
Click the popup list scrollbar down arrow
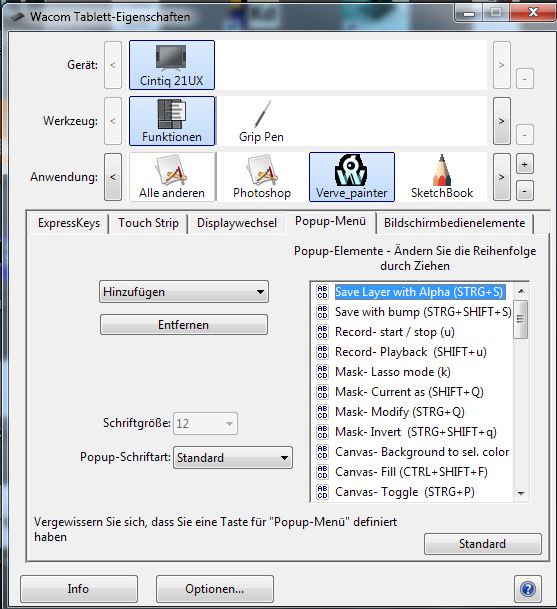pos(521,493)
